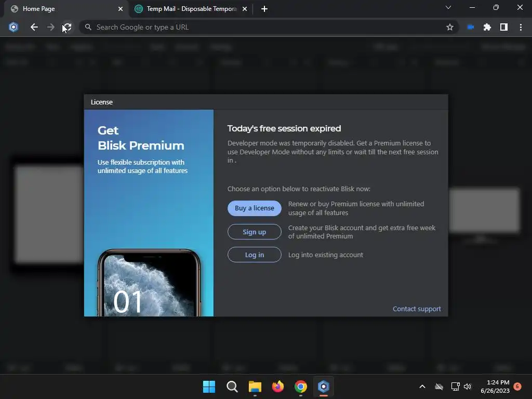Minimize the Blisk browser window
Screen dimensions: 532x399
point(472,7)
